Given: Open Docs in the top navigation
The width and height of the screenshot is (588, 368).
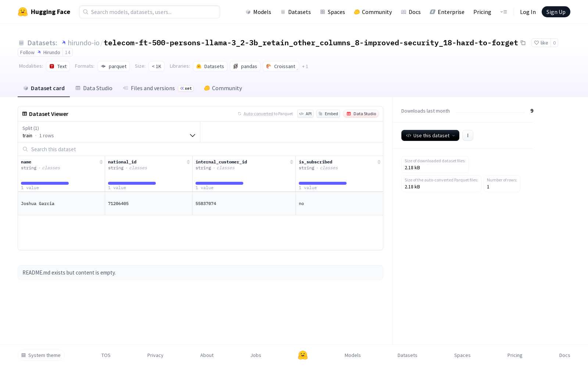Looking at the screenshot, I should point(411,12).
